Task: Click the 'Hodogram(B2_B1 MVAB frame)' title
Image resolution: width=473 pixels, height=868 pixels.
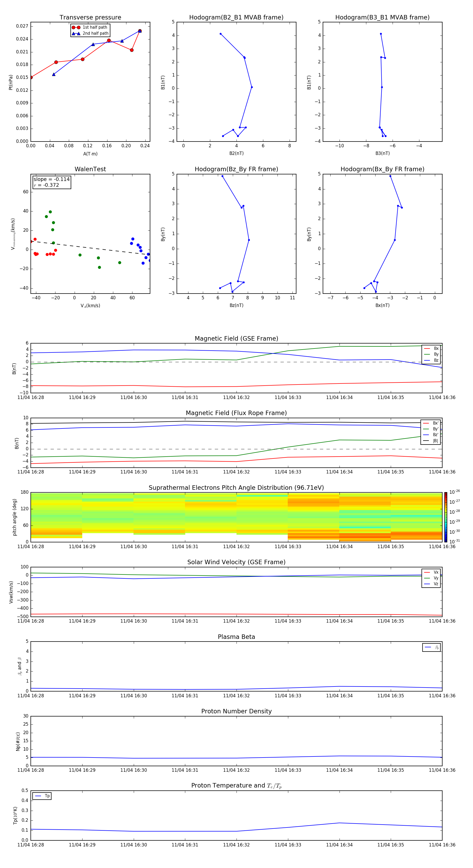Action: [236, 18]
